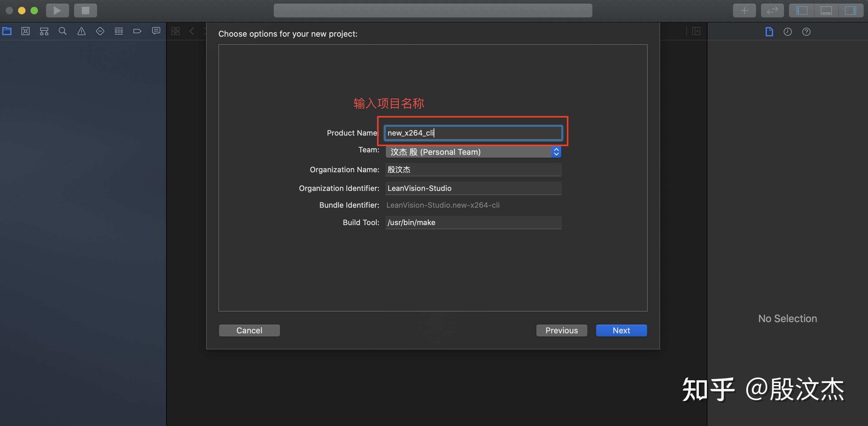Open the Test navigator diamond icon

(x=100, y=31)
